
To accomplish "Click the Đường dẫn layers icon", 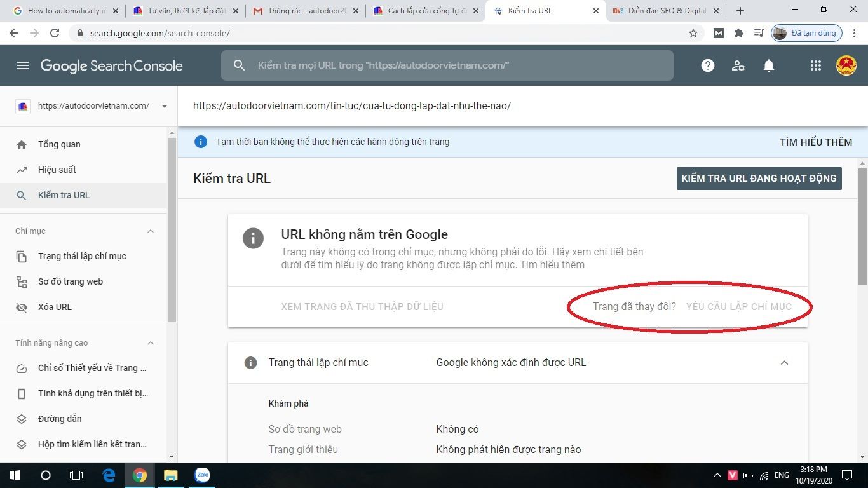I will click(x=22, y=419).
